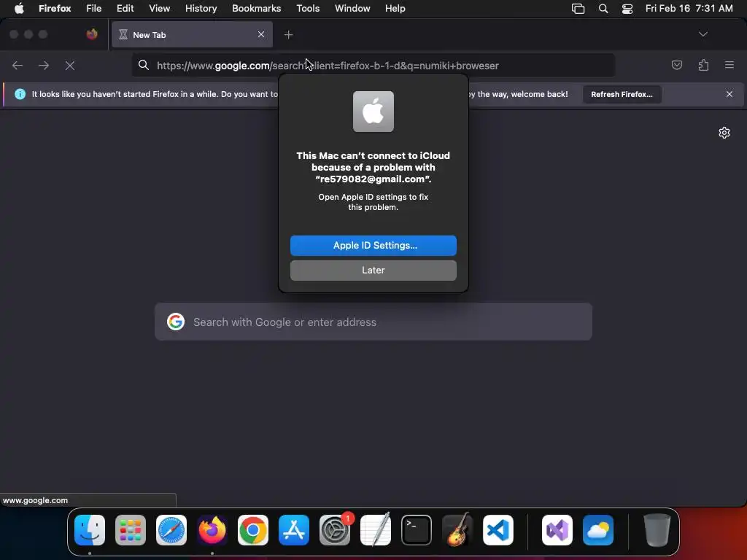Open Control Center in menu bar

coord(627,9)
